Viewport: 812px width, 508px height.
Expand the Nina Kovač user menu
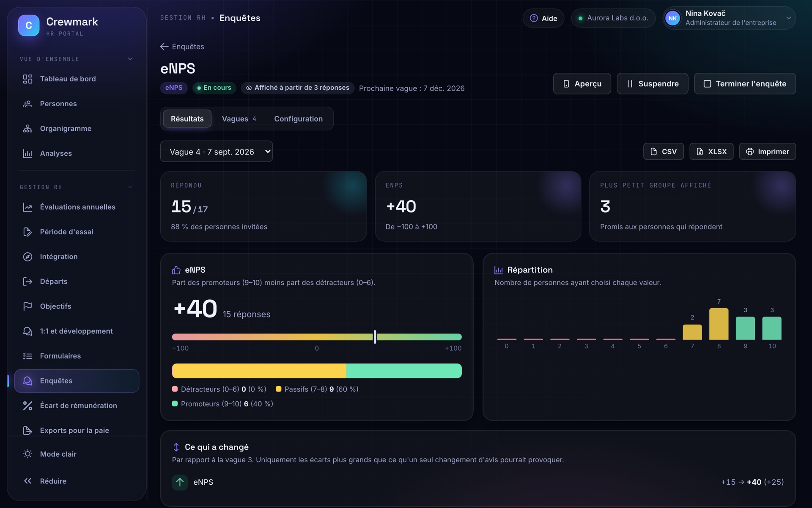coord(730,18)
